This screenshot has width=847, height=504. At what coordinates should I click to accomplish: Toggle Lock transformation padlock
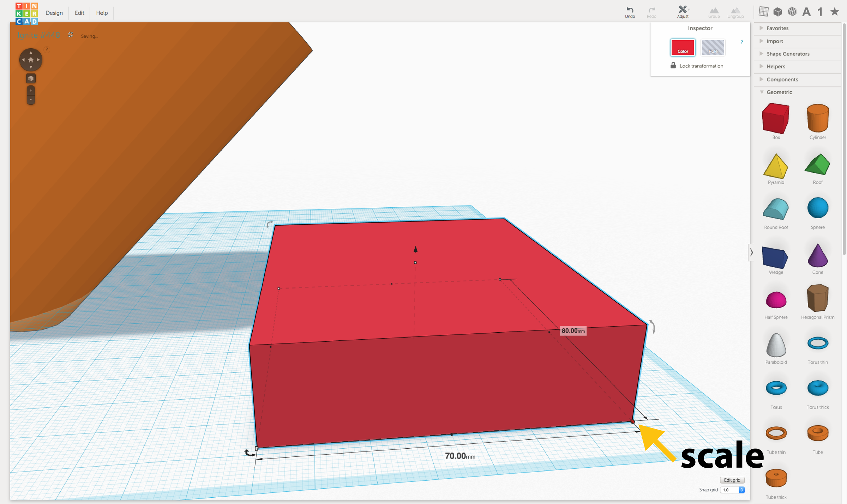tap(673, 66)
